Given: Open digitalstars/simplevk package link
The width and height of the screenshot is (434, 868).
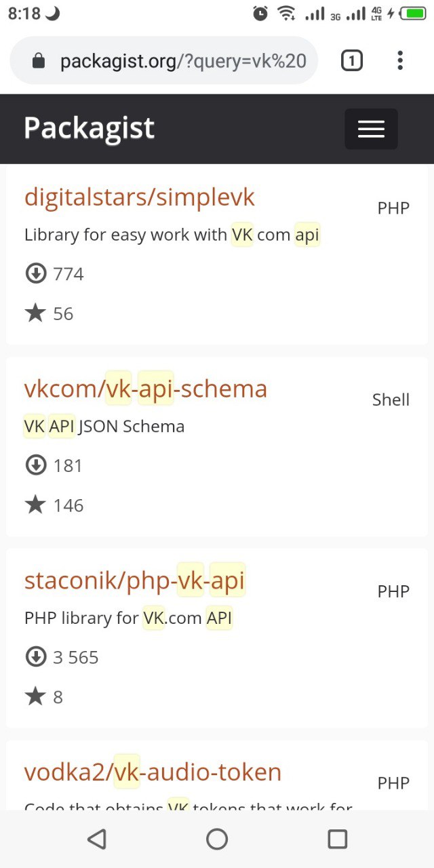Looking at the screenshot, I should [x=140, y=197].
